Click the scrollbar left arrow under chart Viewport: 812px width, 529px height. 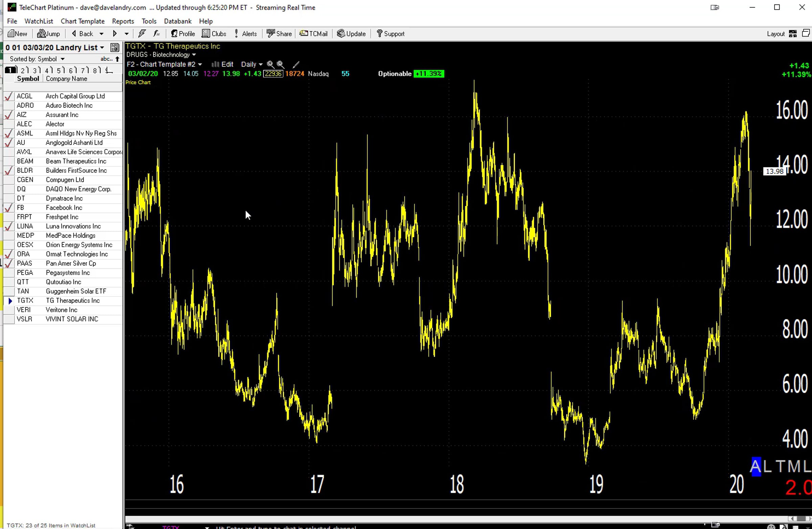tap(793, 519)
